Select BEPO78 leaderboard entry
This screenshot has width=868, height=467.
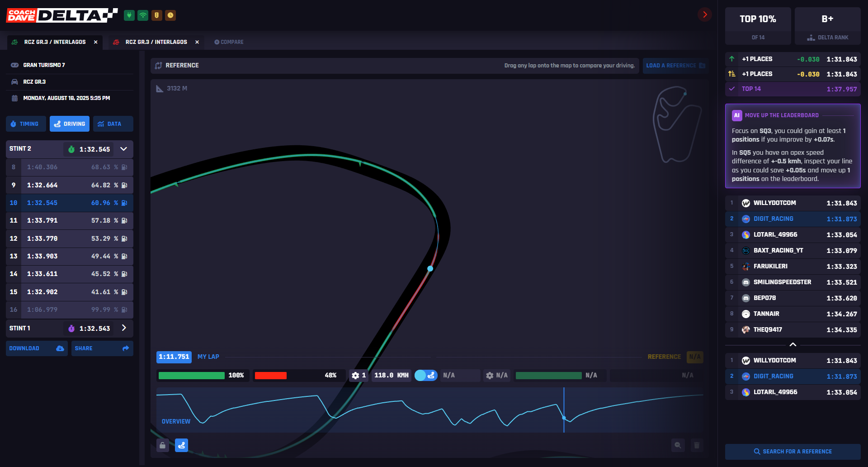793,298
